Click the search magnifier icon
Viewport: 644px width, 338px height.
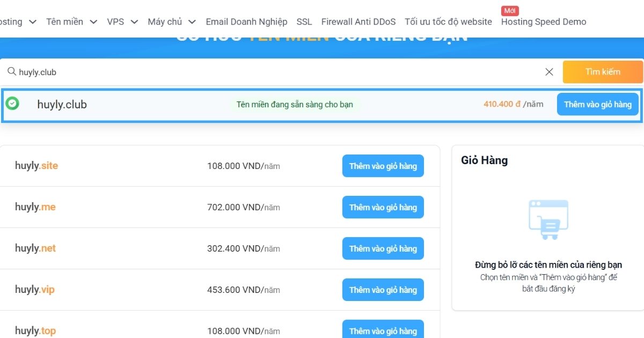pyautogui.click(x=11, y=71)
